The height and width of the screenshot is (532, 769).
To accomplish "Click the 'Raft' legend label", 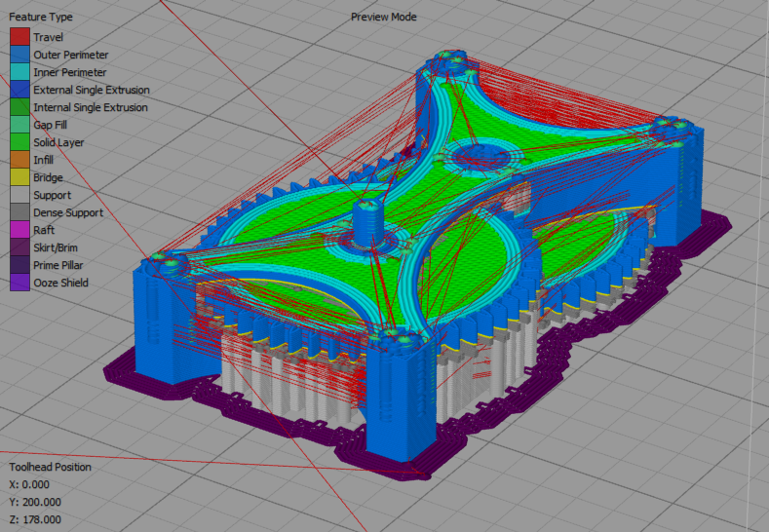I will pos(44,230).
